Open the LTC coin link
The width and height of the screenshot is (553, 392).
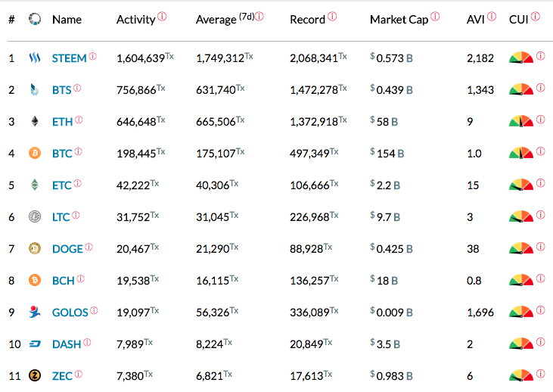[x=61, y=217]
